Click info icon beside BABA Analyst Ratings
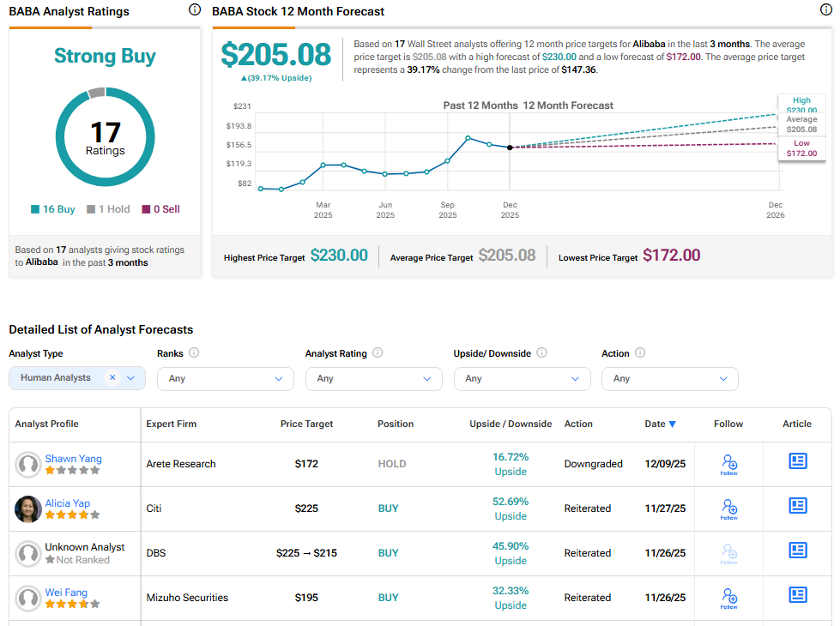The height and width of the screenshot is (626, 840). pyautogui.click(x=194, y=10)
